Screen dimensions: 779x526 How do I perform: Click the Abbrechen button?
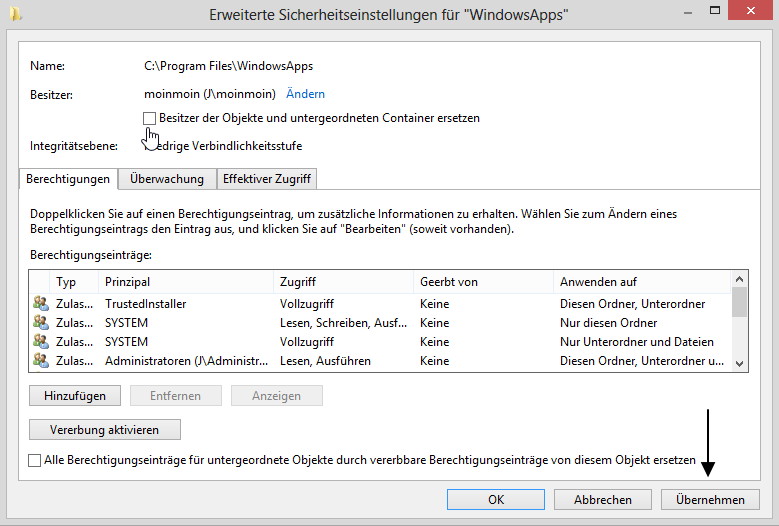tap(603, 500)
